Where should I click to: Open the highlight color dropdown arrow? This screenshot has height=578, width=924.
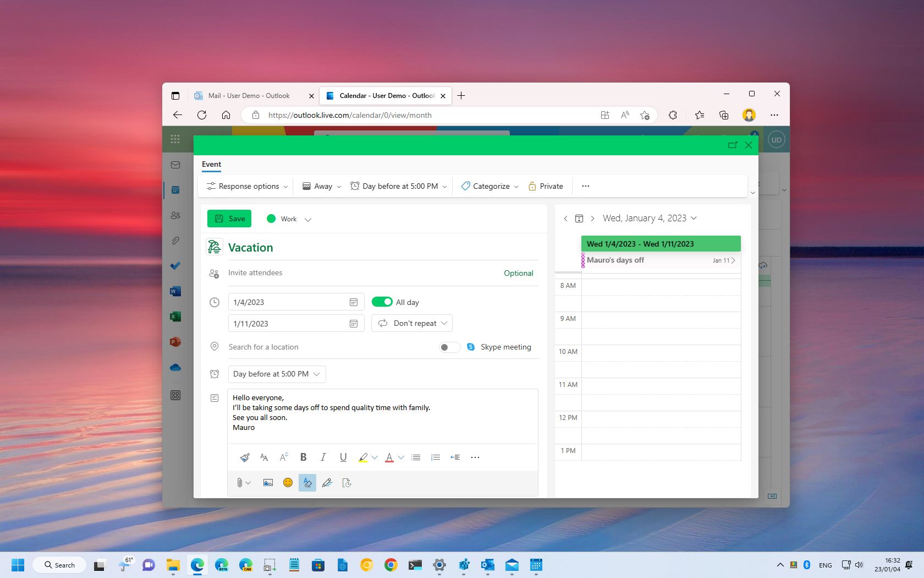[375, 457]
